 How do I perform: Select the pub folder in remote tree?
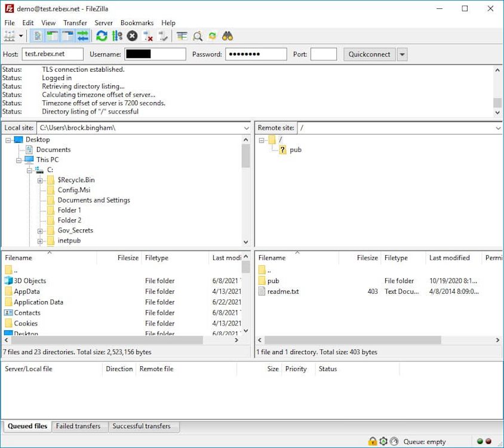[x=296, y=149]
